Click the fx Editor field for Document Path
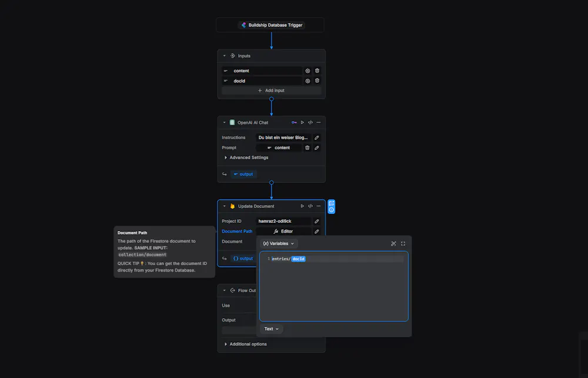The width and height of the screenshot is (588, 378). [x=283, y=232]
